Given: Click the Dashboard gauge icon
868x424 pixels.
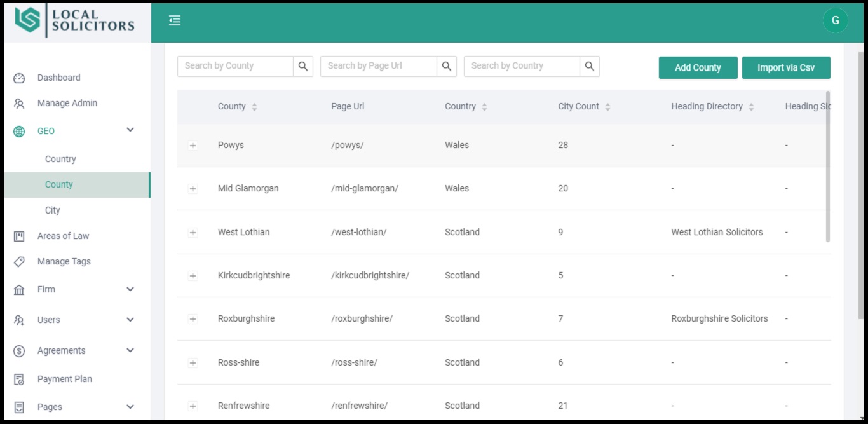Looking at the screenshot, I should tap(19, 78).
